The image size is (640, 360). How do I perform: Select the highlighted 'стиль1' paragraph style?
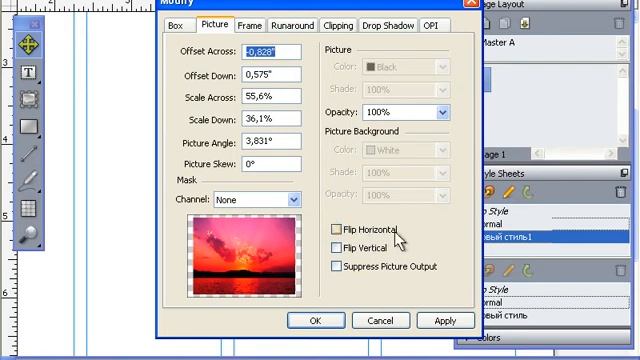(x=556, y=237)
